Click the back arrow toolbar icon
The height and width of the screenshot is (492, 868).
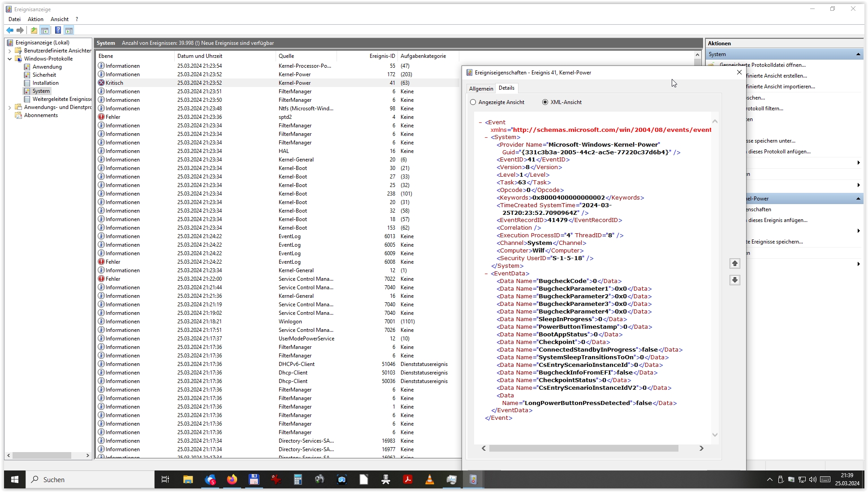coord(10,30)
